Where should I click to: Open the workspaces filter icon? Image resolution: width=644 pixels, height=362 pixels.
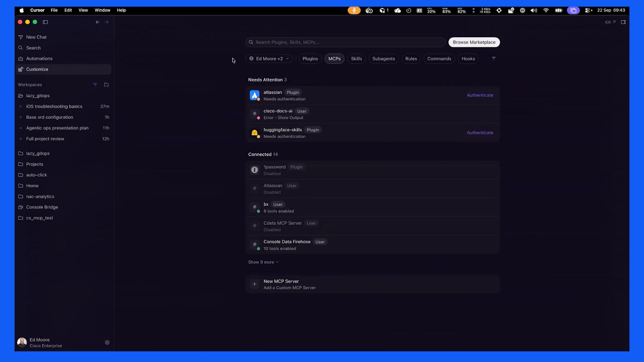click(95, 85)
